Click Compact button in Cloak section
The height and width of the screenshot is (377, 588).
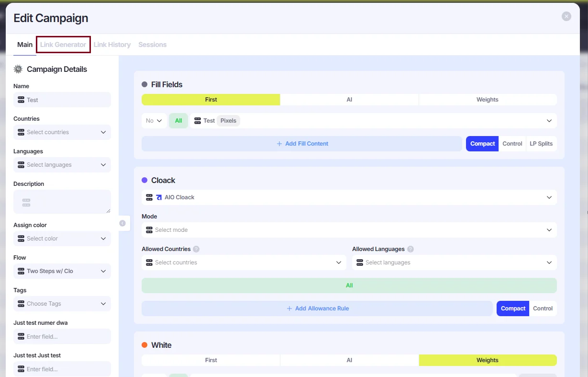[513, 308]
